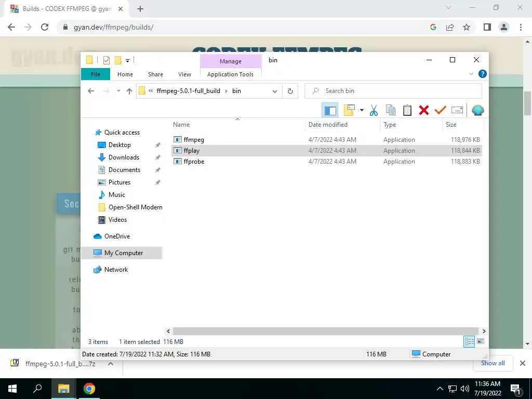
Task: Open Downloads in the navigation pane
Action: point(124,157)
